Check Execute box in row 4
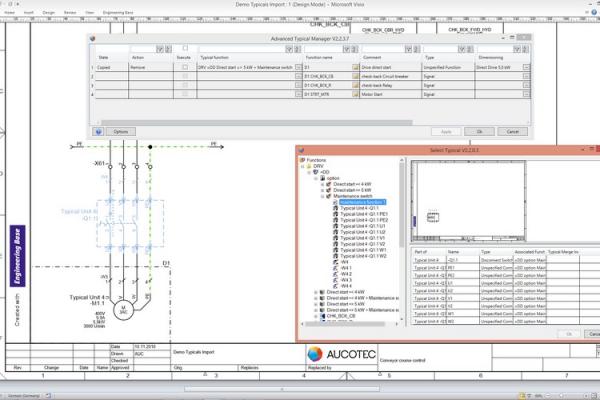Viewport: 600px width, 400px height. [185, 94]
